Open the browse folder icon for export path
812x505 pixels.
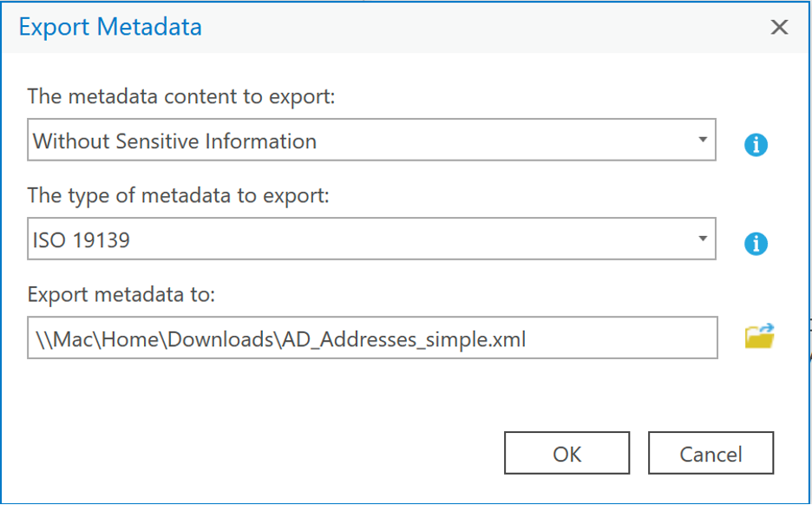(x=759, y=337)
